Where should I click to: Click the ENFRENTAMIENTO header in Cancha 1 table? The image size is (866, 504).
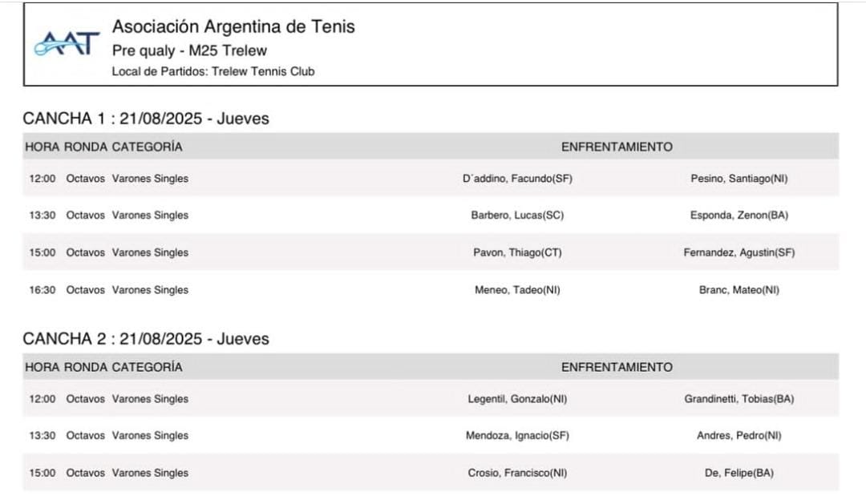point(617,147)
